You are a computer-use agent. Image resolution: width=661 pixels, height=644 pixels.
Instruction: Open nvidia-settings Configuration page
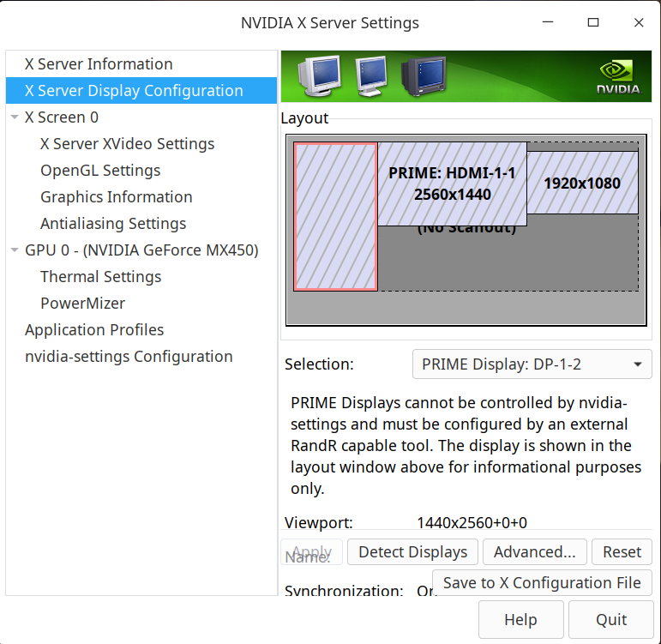(129, 357)
